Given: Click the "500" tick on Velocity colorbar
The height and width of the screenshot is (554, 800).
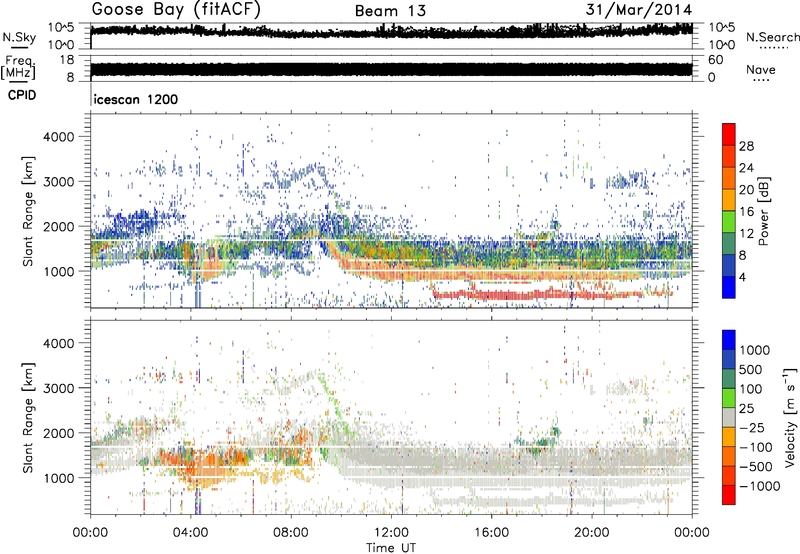Looking at the screenshot, I should (x=751, y=369).
